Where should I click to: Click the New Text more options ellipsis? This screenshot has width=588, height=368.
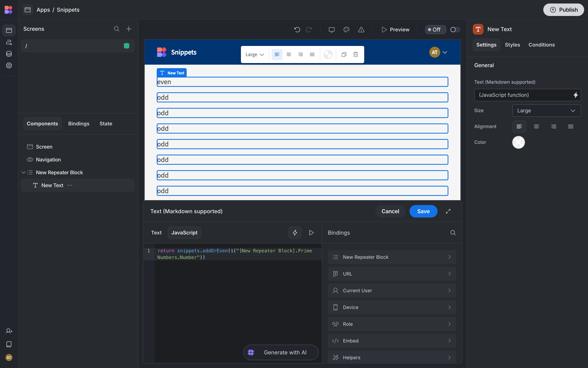(70, 185)
